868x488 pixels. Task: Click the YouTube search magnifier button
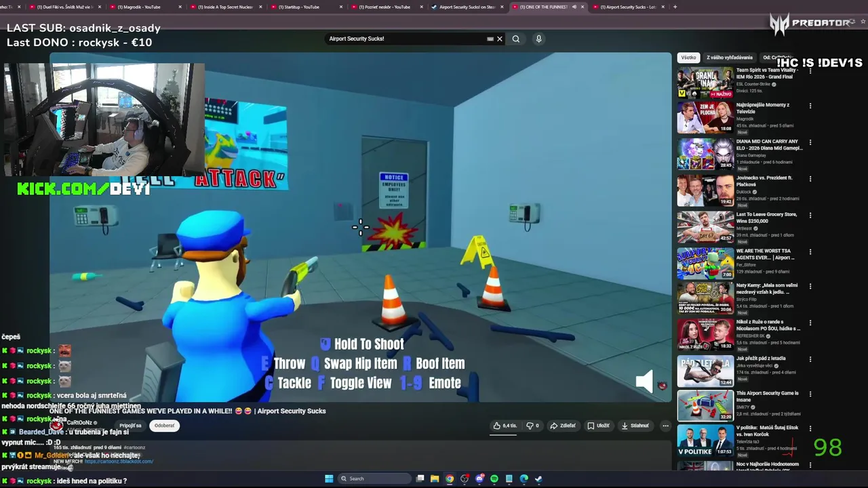[x=516, y=39]
